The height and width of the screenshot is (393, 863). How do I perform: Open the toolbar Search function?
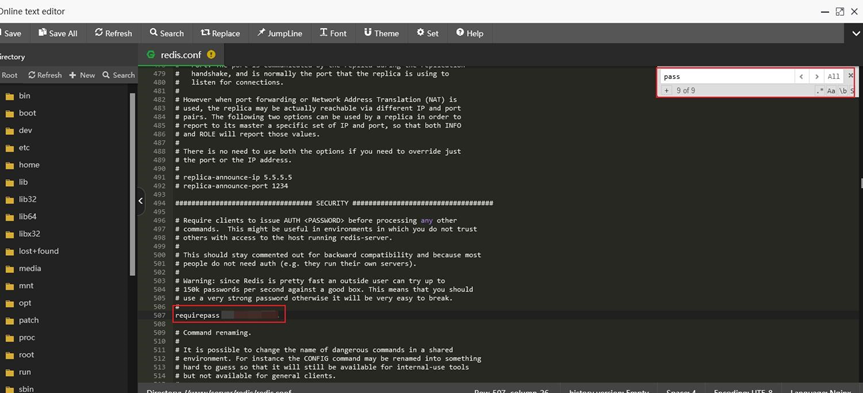pyautogui.click(x=167, y=33)
